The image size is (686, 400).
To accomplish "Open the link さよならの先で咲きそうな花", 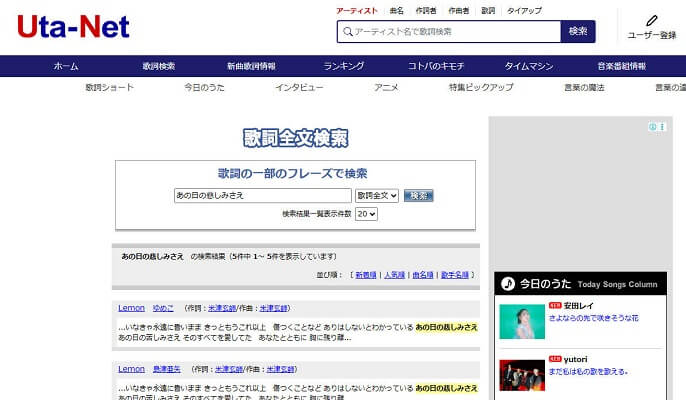I will pyautogui.click(x=594, y=318).
